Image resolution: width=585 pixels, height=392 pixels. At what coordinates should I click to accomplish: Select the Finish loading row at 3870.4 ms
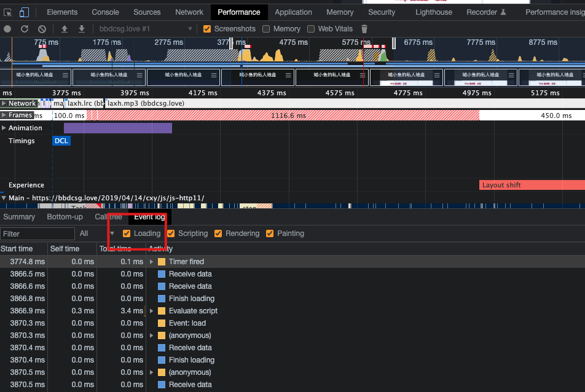tap(292, 360)
